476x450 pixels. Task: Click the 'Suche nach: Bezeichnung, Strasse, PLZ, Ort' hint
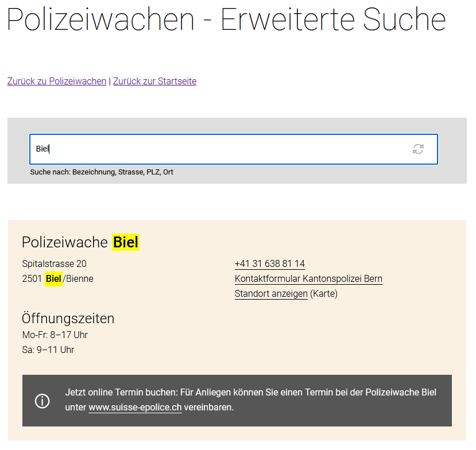[102, 172]
